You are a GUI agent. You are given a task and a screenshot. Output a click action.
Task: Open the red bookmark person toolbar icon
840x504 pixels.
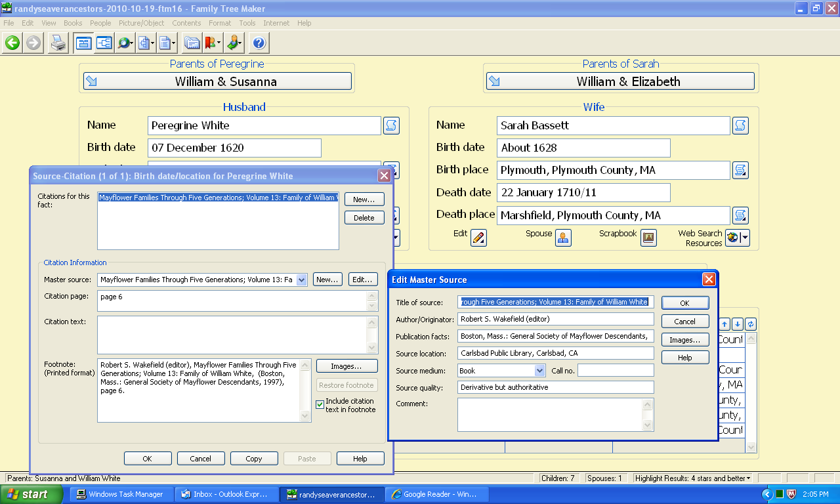[x=213, y=43]
